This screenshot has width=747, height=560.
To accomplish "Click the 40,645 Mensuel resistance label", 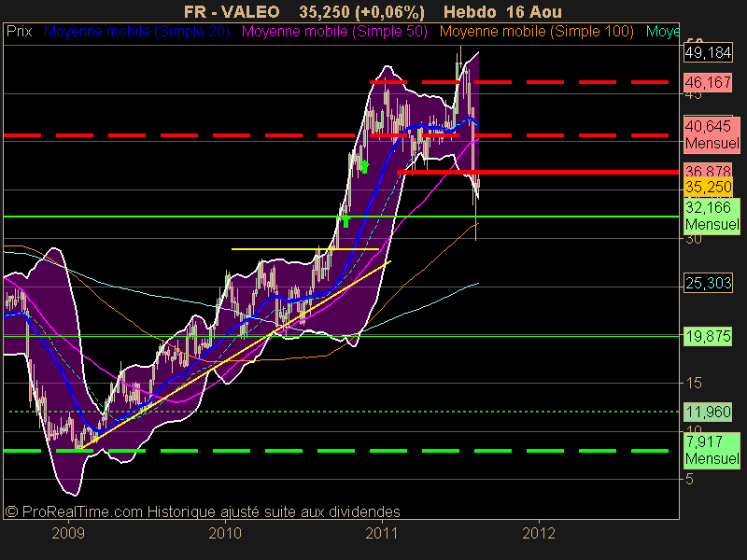I will [x=712, y=134].
